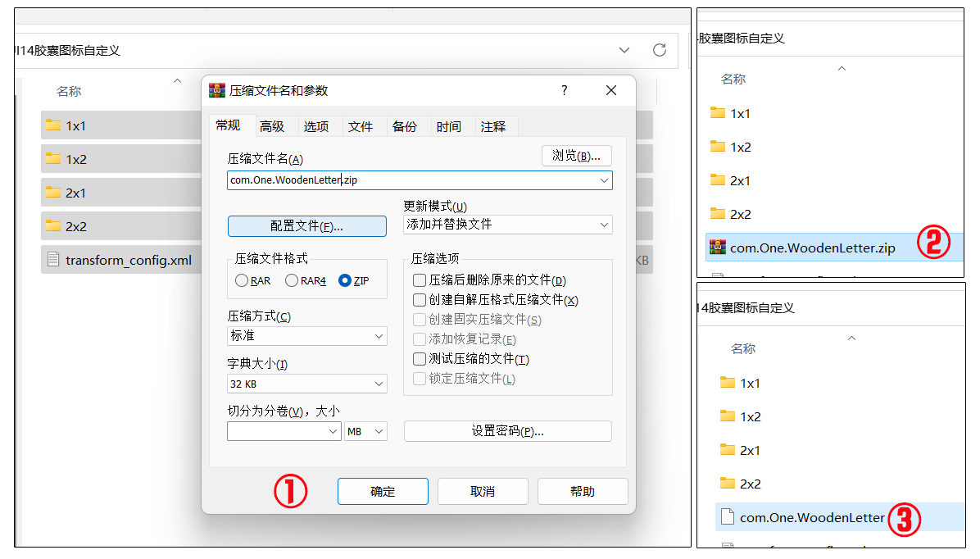Click the refresh icon in the address bar
The width and height of the screenshot is (980, 559).
(659, 50)
